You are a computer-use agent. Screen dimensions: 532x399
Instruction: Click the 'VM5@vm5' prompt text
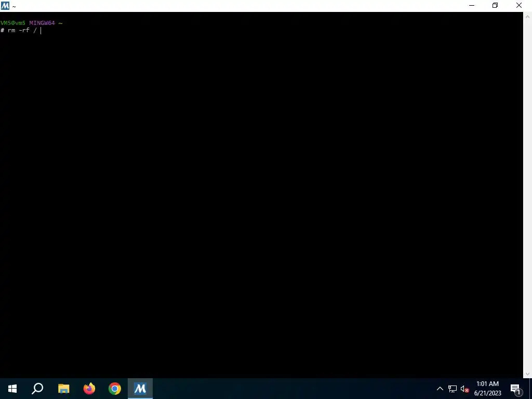tap(13, 23)
